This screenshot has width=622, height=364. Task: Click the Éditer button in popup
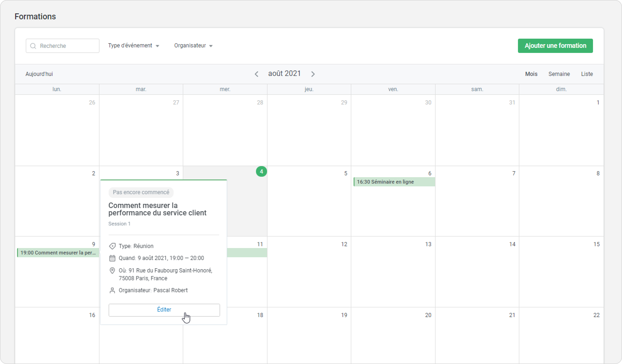(164, 310)
